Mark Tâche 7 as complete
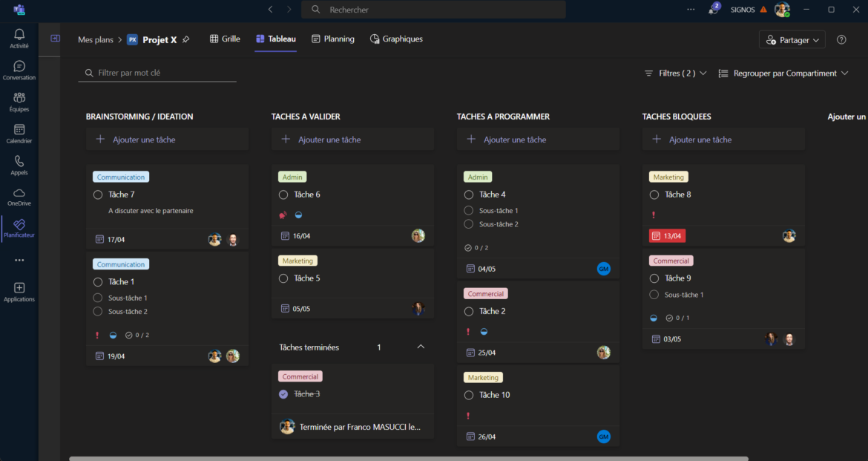Image resolution: width=868 pixels, height=461 pixels. click(x=98, y=194)
